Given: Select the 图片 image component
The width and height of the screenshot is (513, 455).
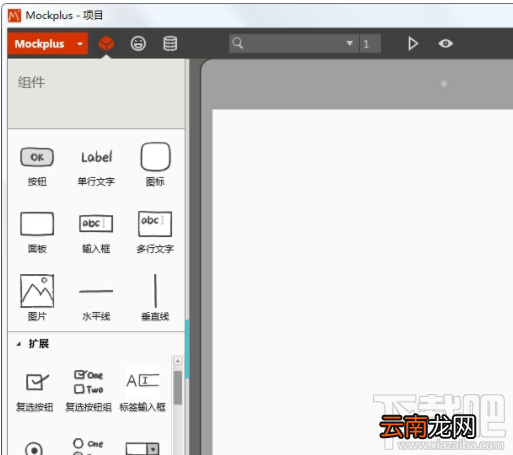Looking at the screenshot, I should coord(37,297).
